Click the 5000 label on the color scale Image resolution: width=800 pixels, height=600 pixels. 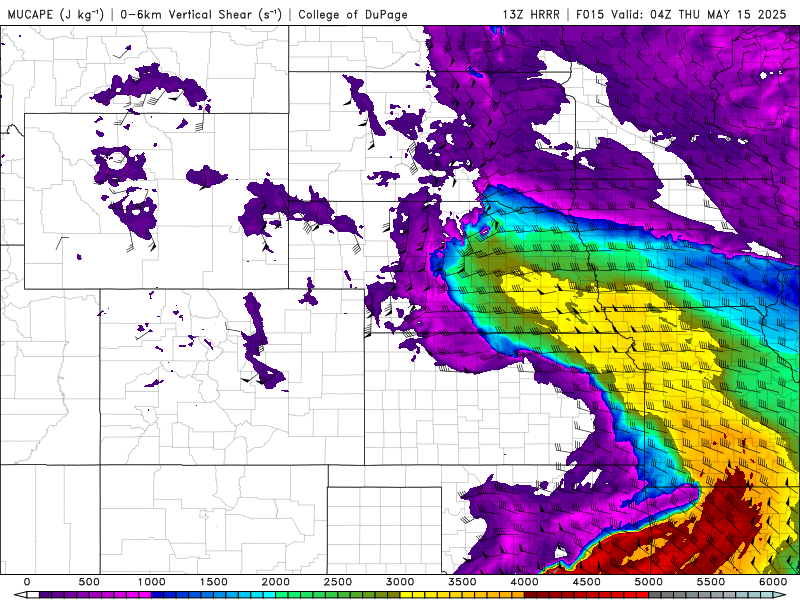pos(649,582)
